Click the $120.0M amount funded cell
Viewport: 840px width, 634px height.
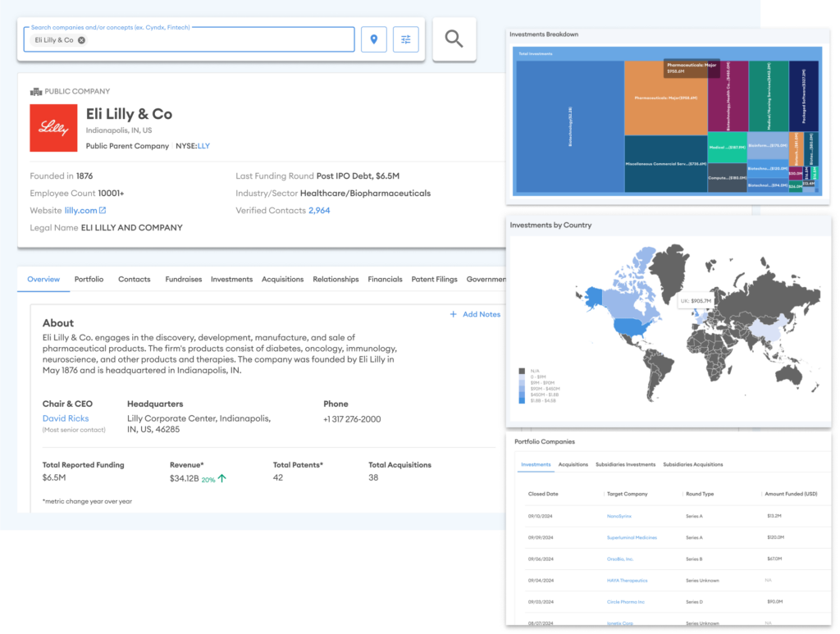(x=776, y=537)
